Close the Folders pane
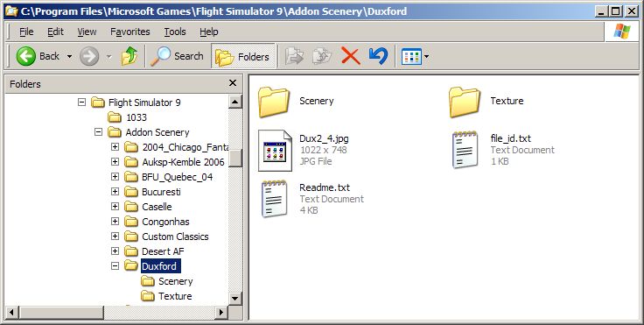 point(233,83)
